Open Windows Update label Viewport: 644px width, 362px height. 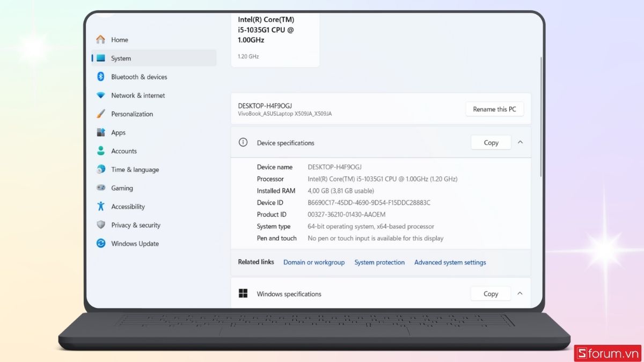click(x=135, y=243)
